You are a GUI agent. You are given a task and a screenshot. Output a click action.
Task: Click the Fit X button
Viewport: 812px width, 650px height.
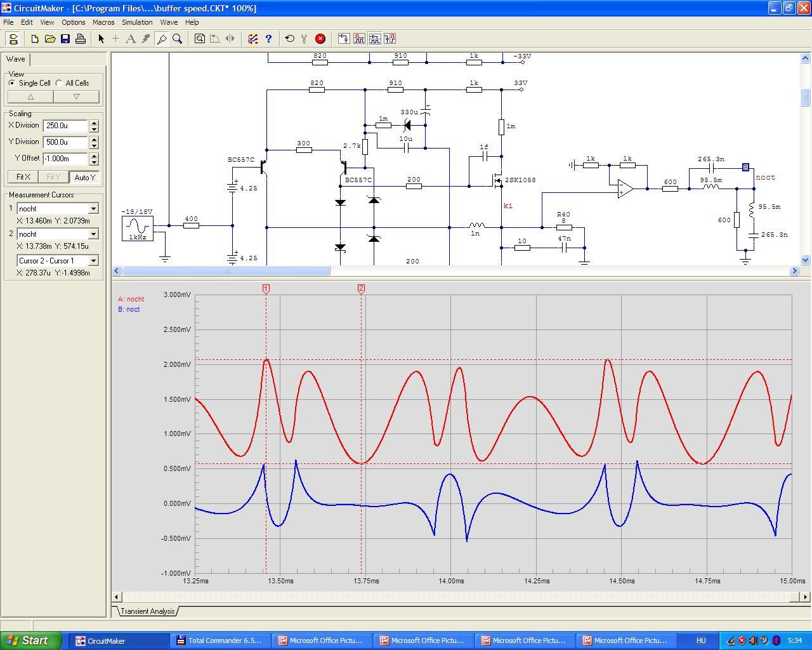(23, 177)
